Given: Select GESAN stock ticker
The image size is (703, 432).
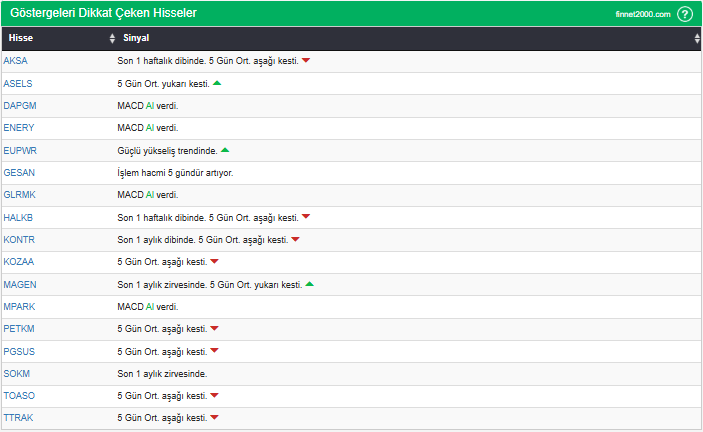Looking at the screenshot, I should 19,172.
